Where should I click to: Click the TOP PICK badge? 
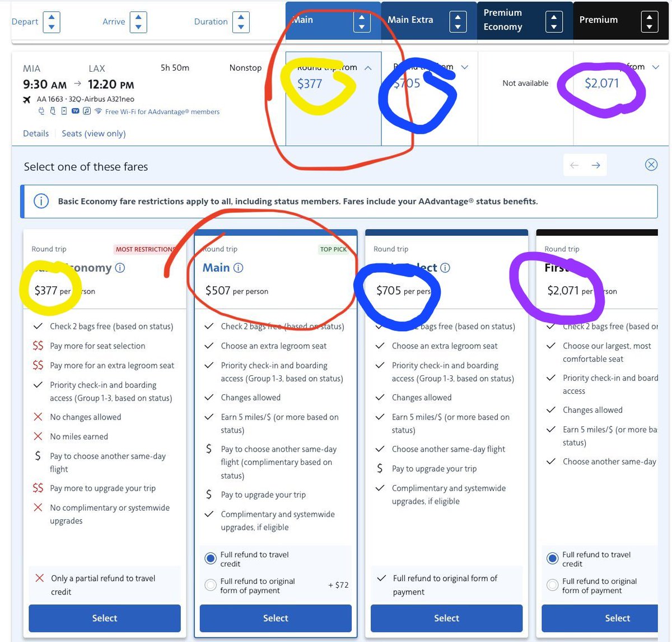(333, 249)
